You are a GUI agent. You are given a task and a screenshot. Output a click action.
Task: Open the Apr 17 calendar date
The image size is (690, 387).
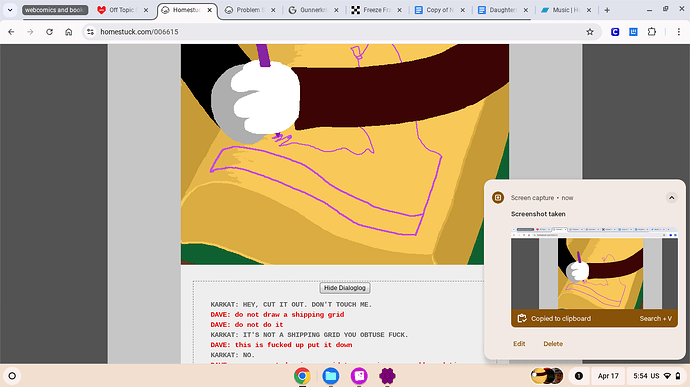click(x=608, y=376)
